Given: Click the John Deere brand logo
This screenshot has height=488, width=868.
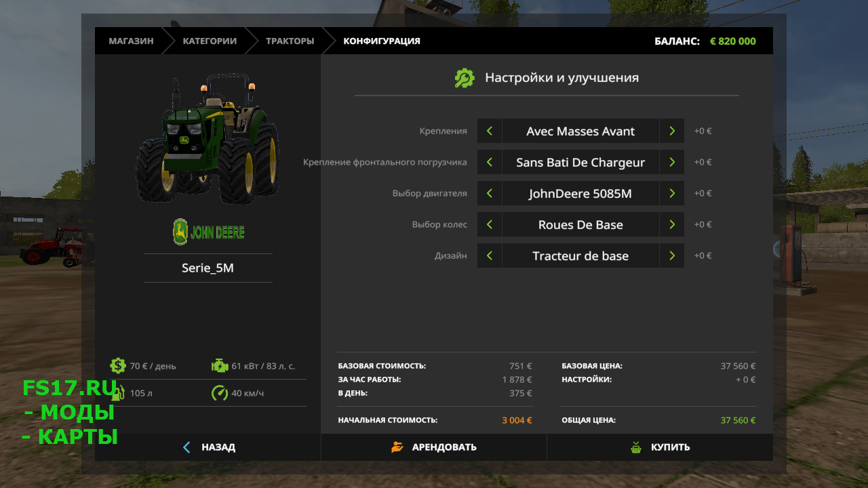Looking at the screenshot, I should (208, 232).
